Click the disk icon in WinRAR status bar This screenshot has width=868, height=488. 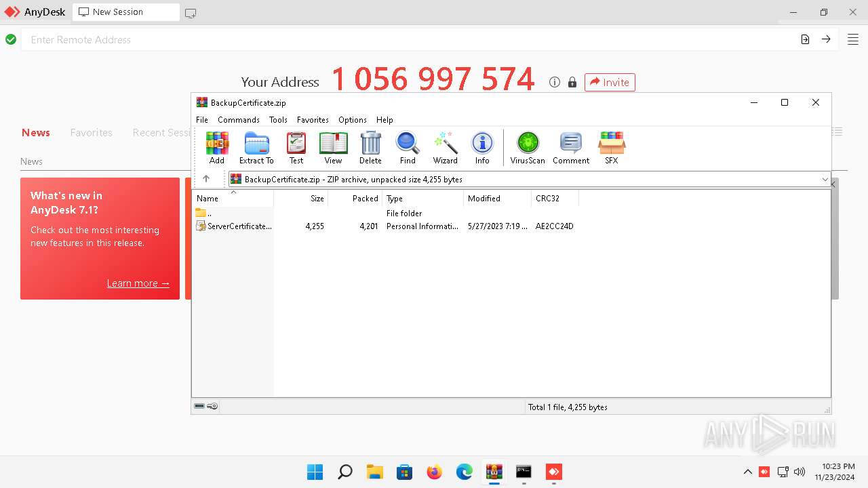[x=199, y=406]
